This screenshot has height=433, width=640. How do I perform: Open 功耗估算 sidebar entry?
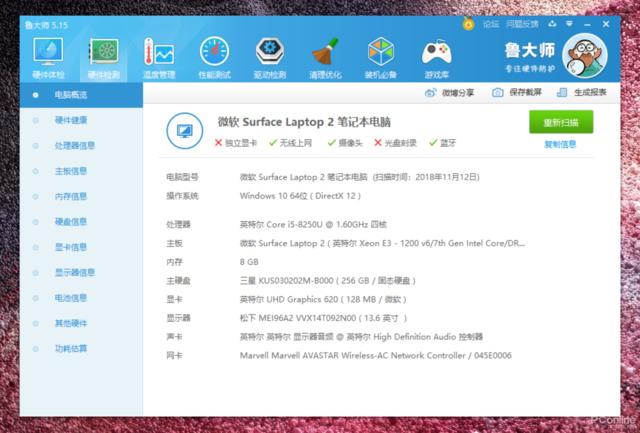coord(70,348)
